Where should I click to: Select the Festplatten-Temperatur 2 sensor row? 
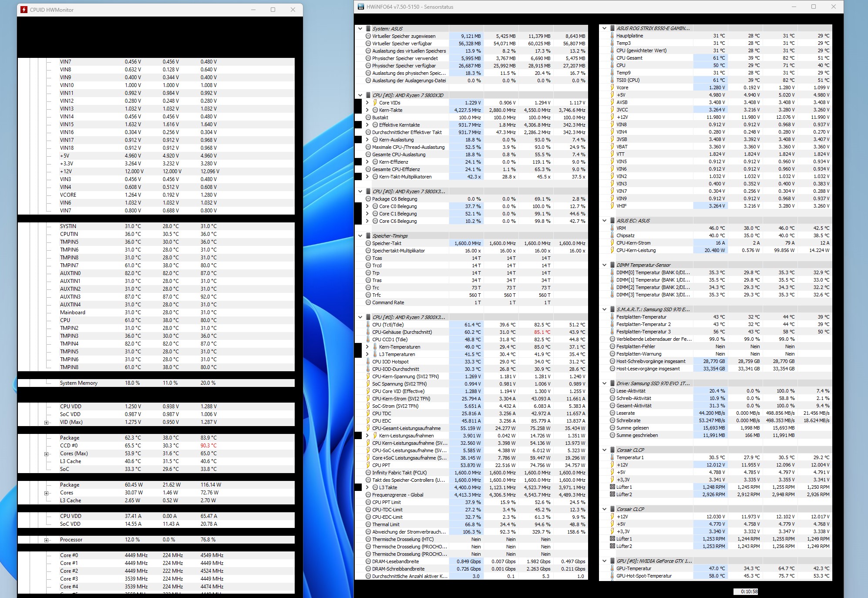[x=643, y=324]
